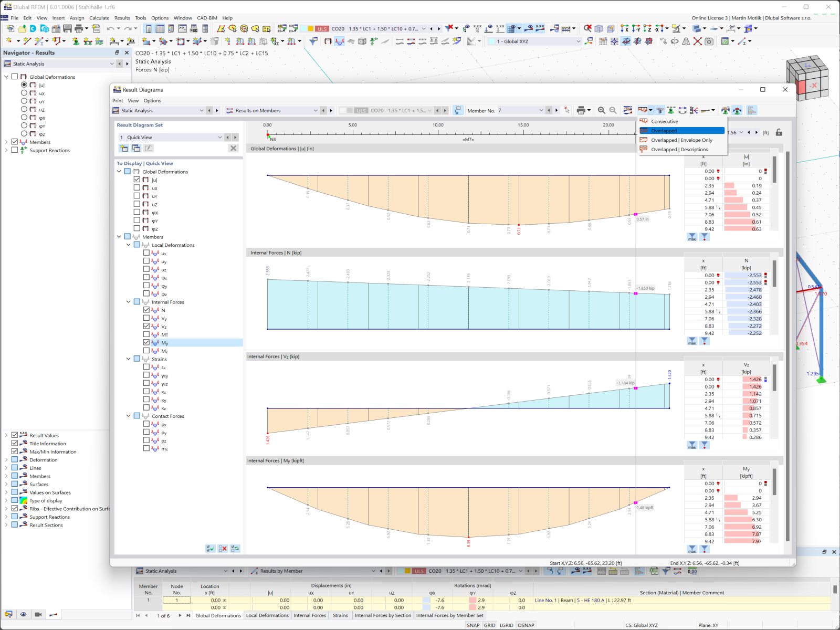Click the Type of display rainbow swatch
This screenshot has width=840, height=630.
pos(23,500)
